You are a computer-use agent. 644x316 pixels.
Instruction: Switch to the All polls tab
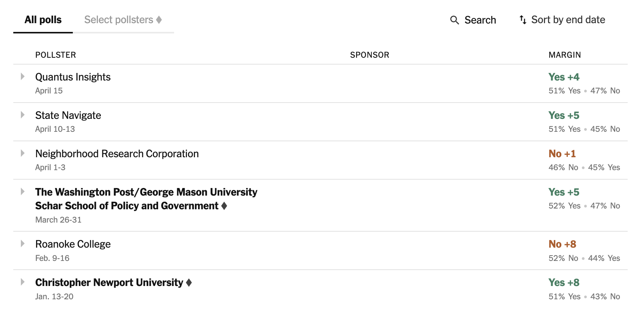click(43, 20)
